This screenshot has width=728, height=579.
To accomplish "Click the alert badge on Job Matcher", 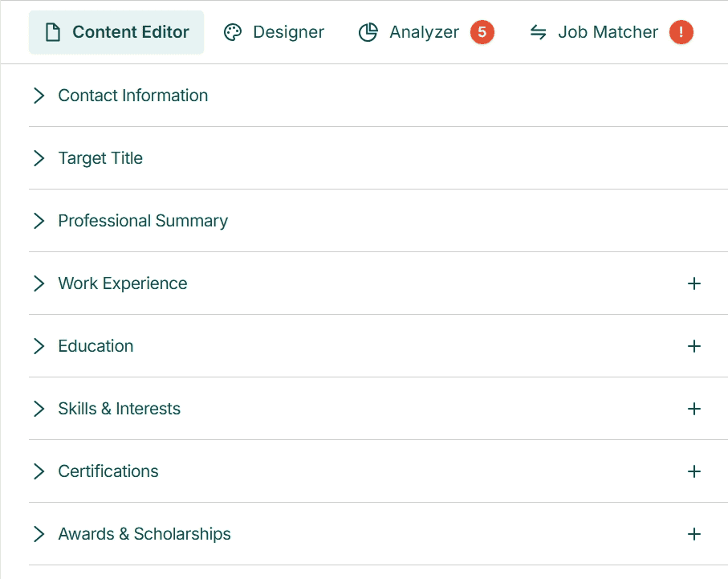I will coord(681,32).
